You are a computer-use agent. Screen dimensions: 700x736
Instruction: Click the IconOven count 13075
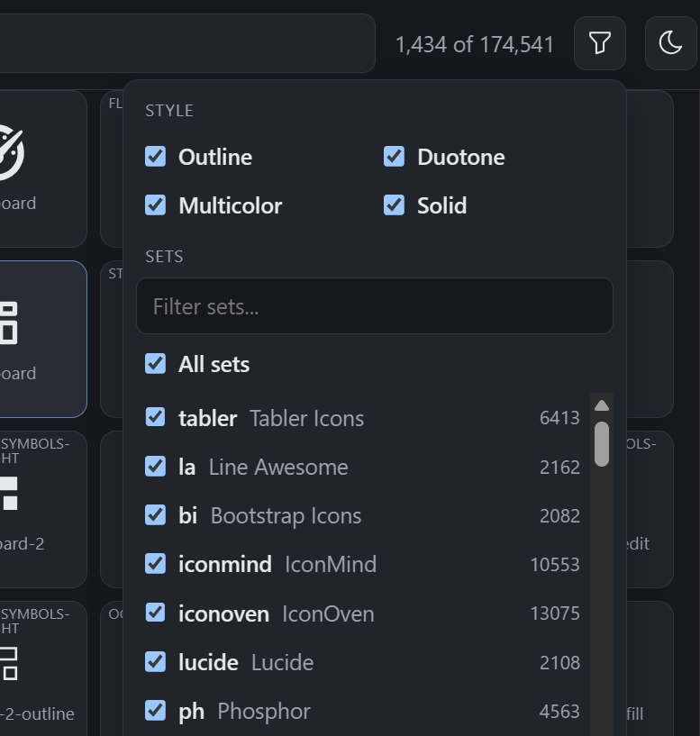pos(555,613)
